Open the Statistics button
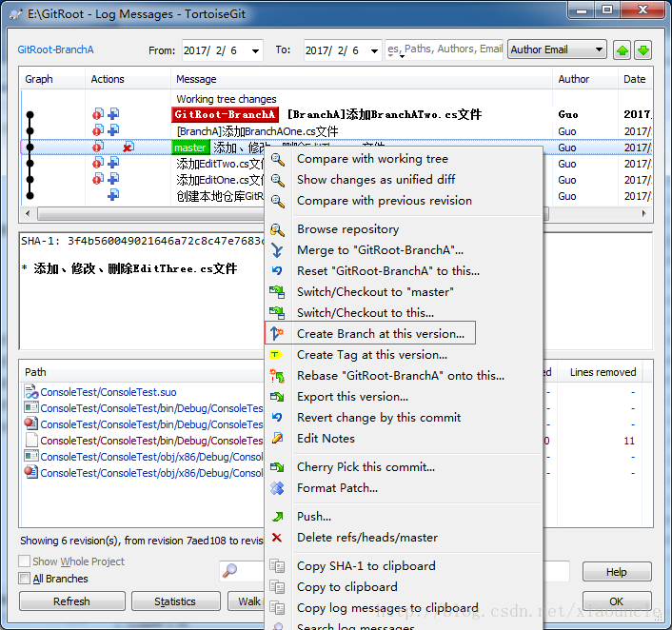The image size is (672, 630). click(x=176, y=601)
